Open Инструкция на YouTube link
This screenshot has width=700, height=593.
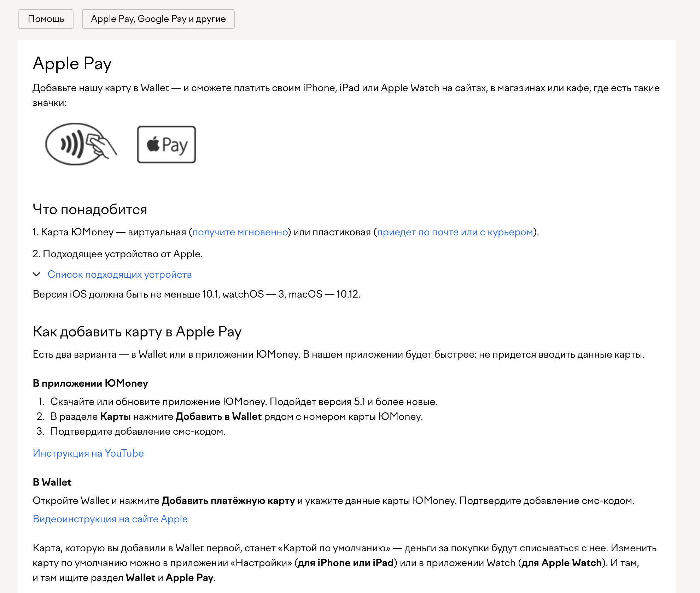(88, 453)
